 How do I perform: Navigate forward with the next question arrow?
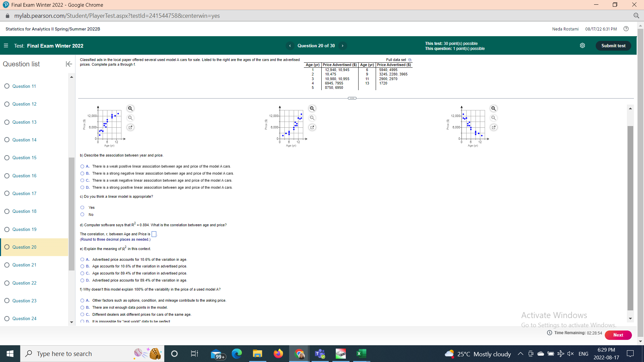(x=343, y=46)
